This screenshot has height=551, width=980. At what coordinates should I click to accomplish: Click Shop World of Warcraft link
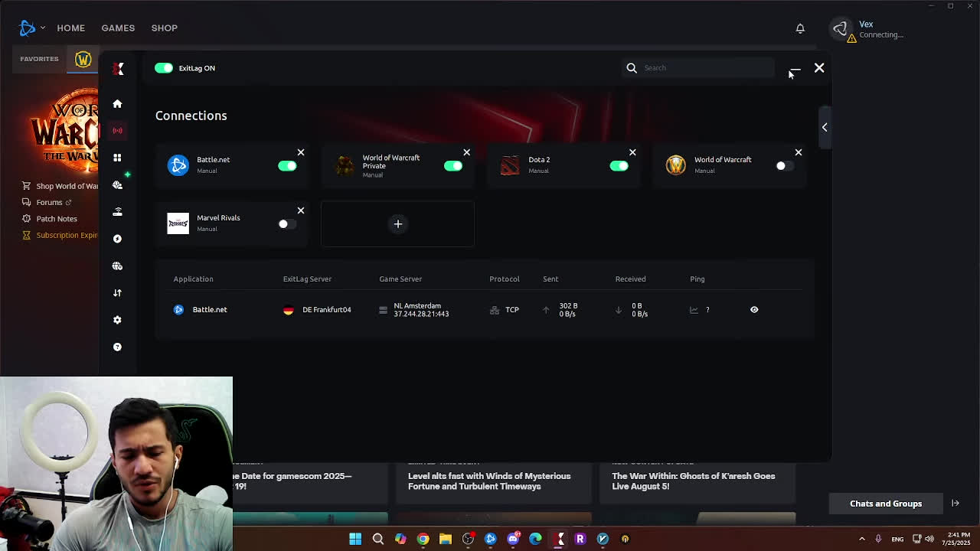point(60,186)
